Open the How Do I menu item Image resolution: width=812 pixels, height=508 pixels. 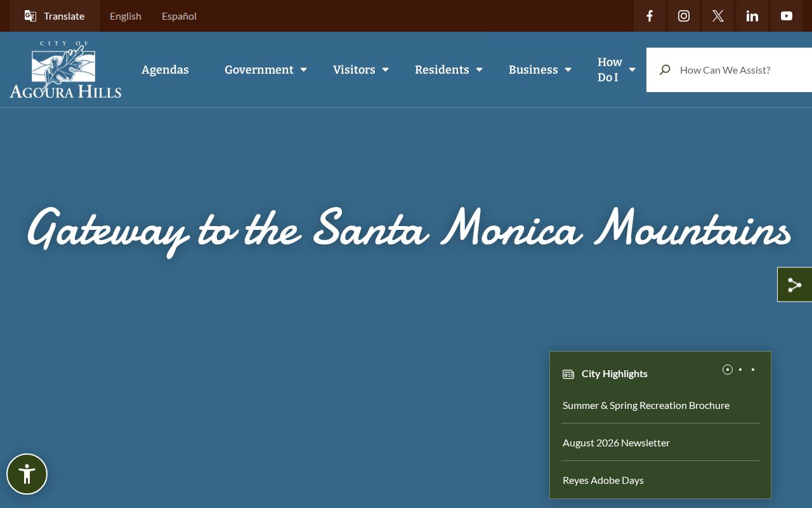coord(610,70)
